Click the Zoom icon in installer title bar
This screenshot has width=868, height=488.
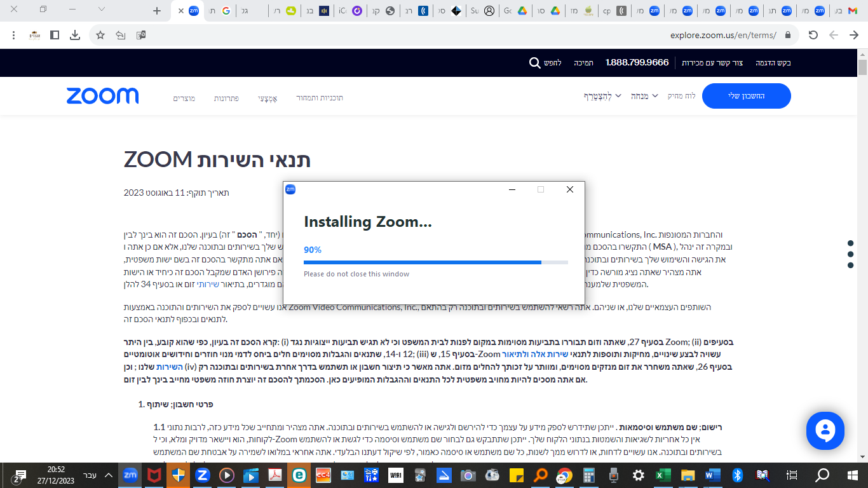(x=290, y=189)
